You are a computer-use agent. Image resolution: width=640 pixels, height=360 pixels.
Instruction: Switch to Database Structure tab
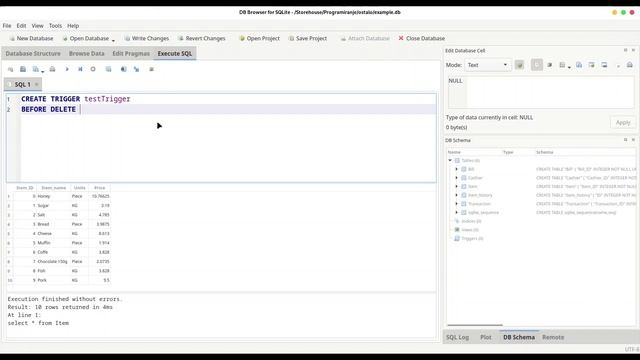click(x=33, y=53)
